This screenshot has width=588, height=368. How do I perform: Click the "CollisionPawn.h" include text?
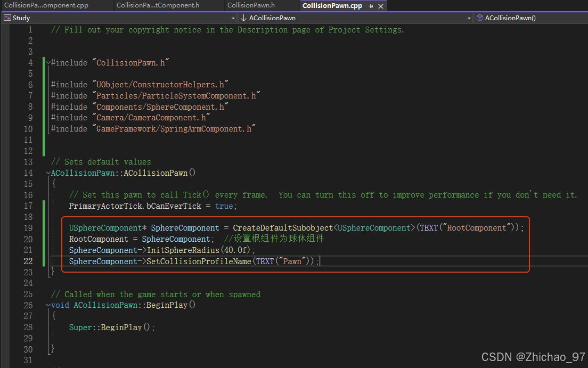[x=130, y=63]
